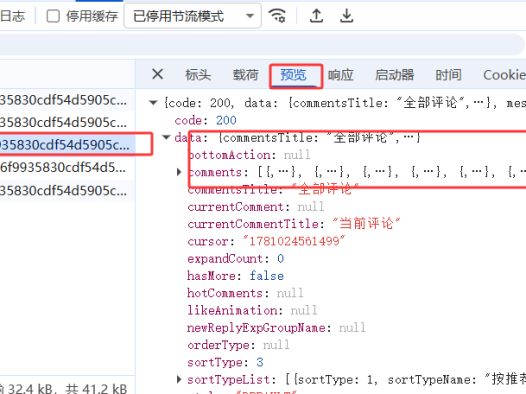
Task: Open the 响应 tab
Action: pyautogui.click(x=340, y=74)
